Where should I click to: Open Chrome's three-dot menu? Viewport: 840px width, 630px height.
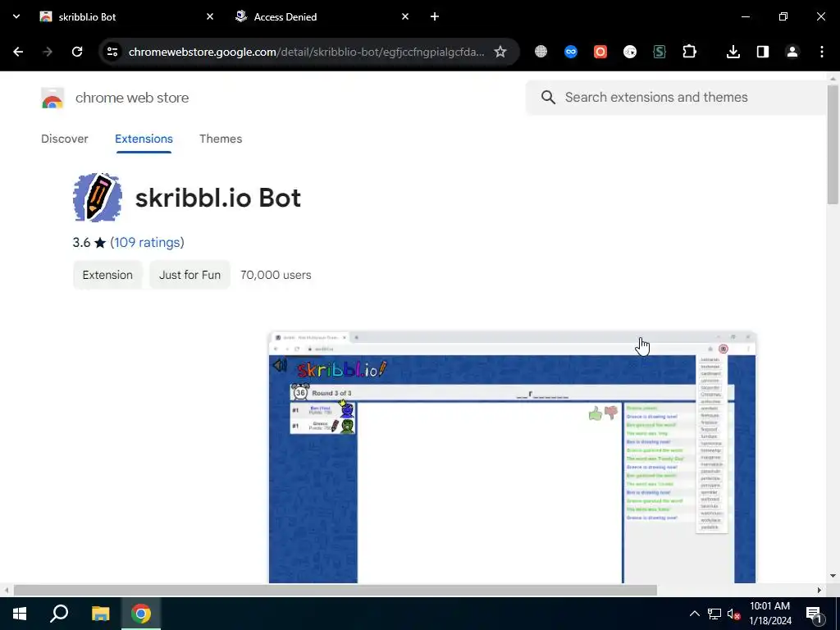coord(822,52)
